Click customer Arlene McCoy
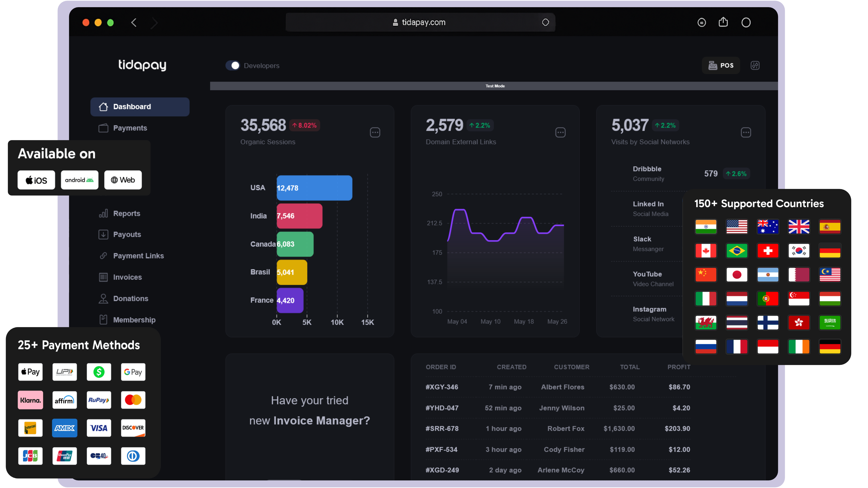This screenshot has width=868, height=488. coord(561,470)
